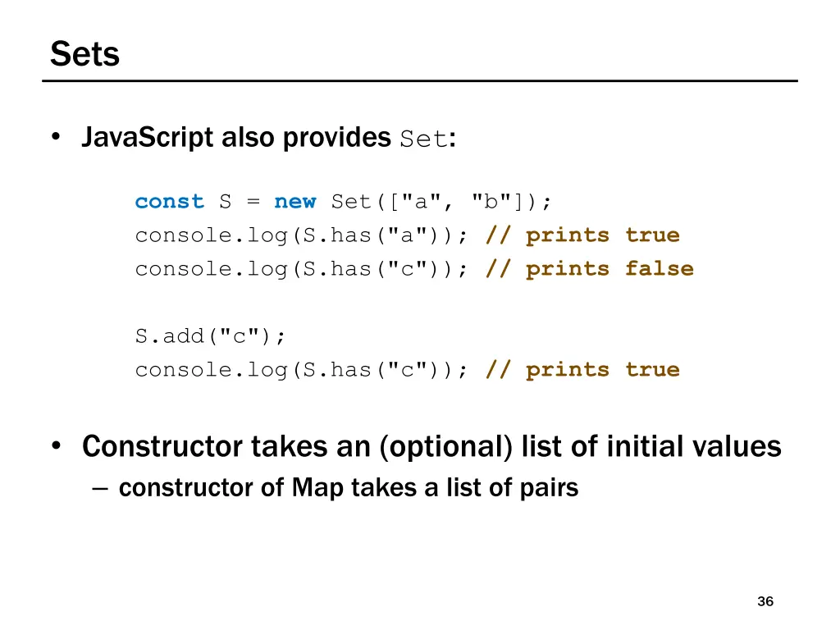Click the blue "new" keyword
The width and height of the screenshot is (840, 630).
[295, 202]
